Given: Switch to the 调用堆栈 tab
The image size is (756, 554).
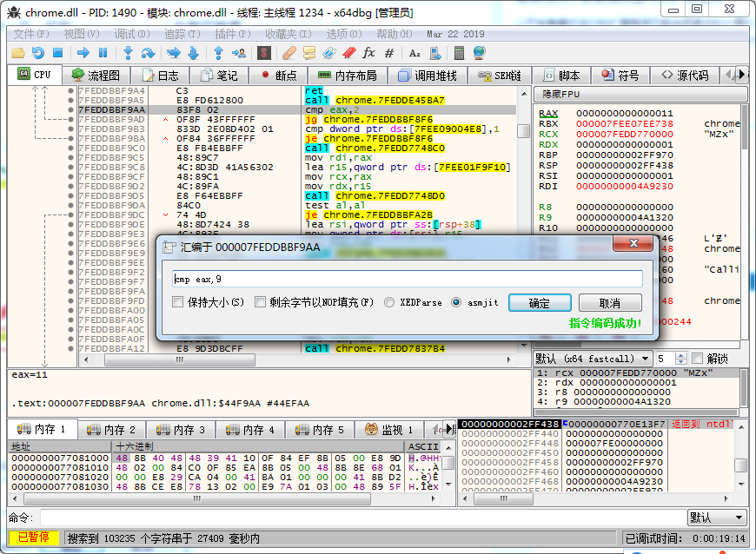Looking at the screenshot, I should 428,76.
